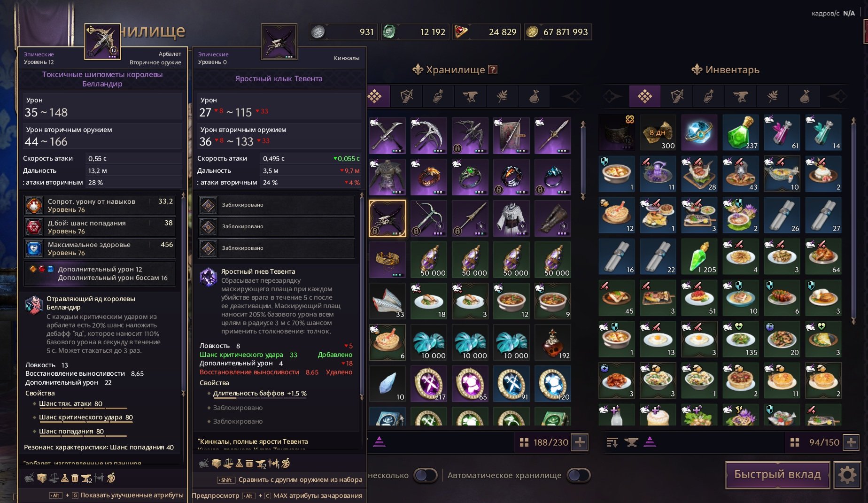This screenshot has width=868, height=503.
Task: Expand storage capacity with the plus button
Action: pos(580,442)
